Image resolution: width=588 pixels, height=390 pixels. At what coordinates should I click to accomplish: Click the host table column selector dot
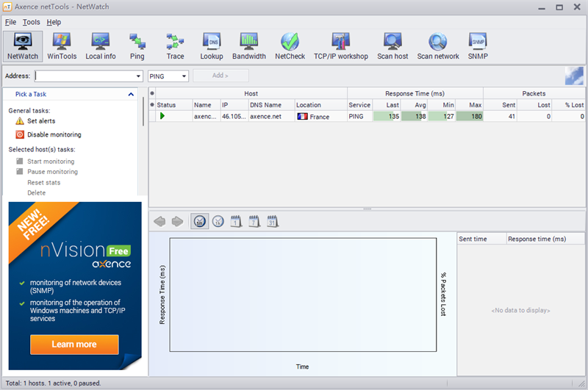tap(152, 93)
